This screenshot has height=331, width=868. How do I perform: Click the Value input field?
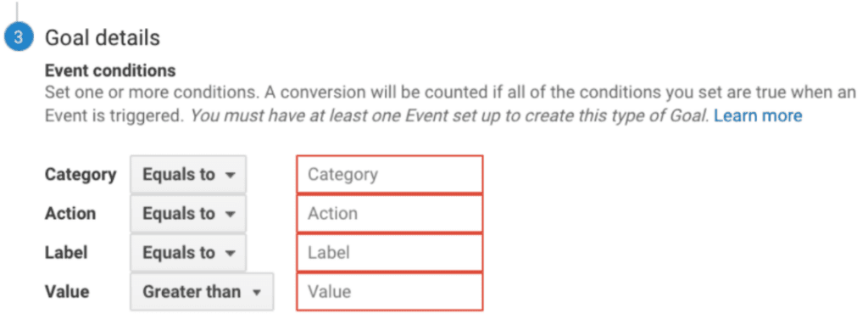coord(390,292)
